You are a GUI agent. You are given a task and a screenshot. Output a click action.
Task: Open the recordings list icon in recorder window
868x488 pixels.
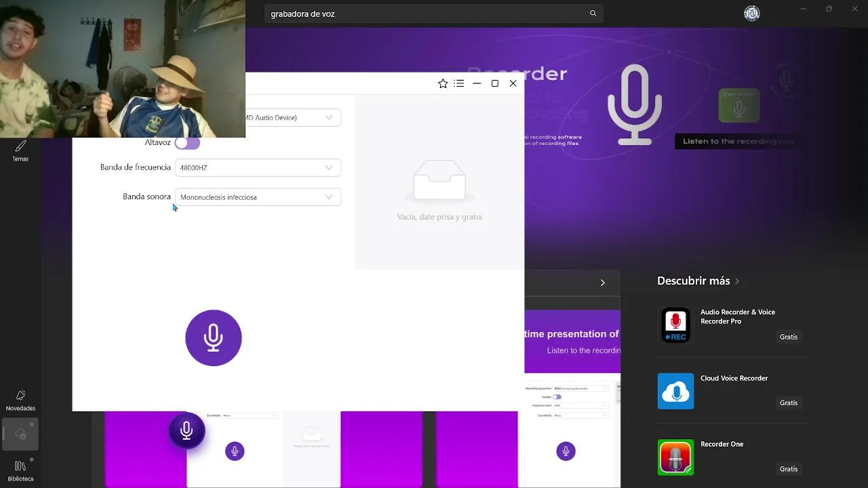(459, 83)
